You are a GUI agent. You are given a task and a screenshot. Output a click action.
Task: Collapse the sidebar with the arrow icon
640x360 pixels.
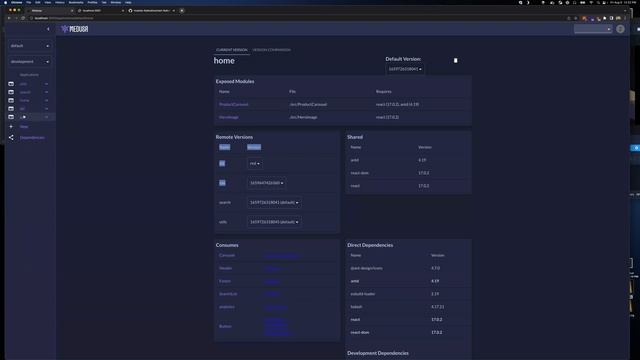click(x=48, y=29)
